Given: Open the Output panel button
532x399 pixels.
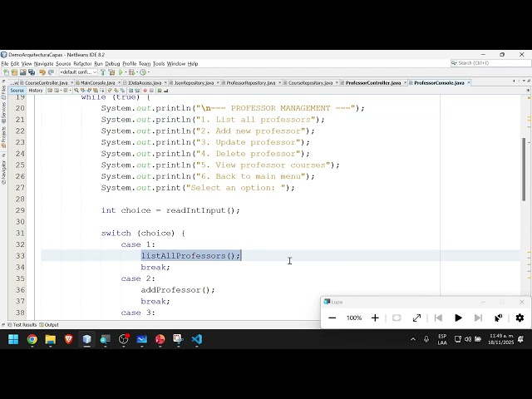Looking at the screenshot, I should coord(49,325).
